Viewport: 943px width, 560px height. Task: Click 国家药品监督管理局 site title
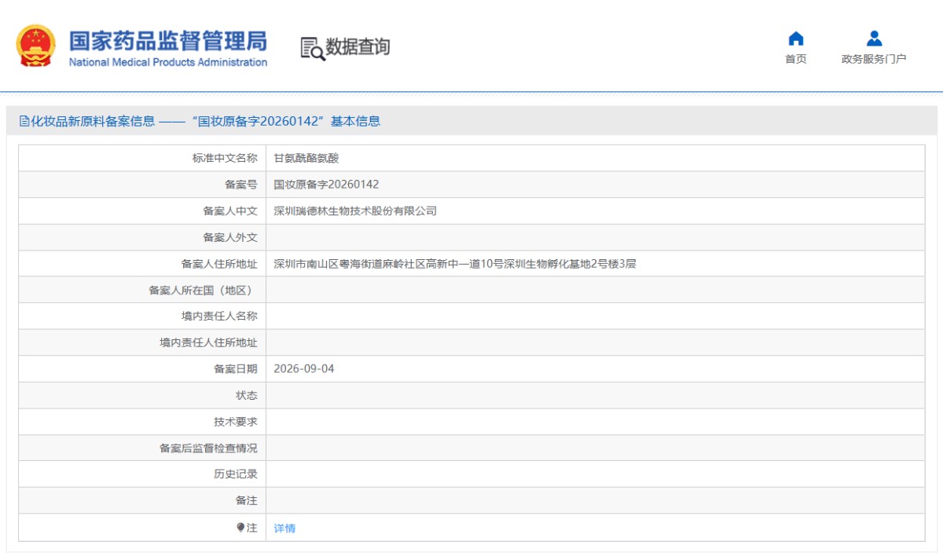tap(167, 41)
